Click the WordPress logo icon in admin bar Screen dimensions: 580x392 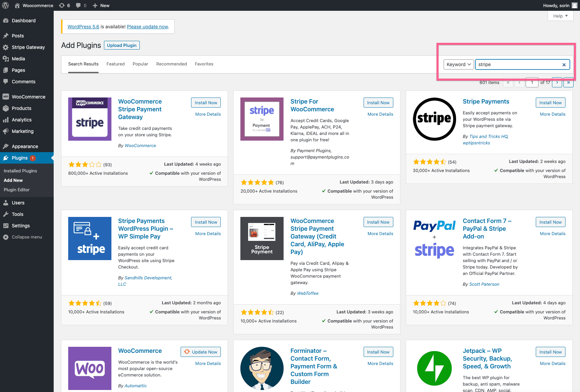tap(5, 5)
